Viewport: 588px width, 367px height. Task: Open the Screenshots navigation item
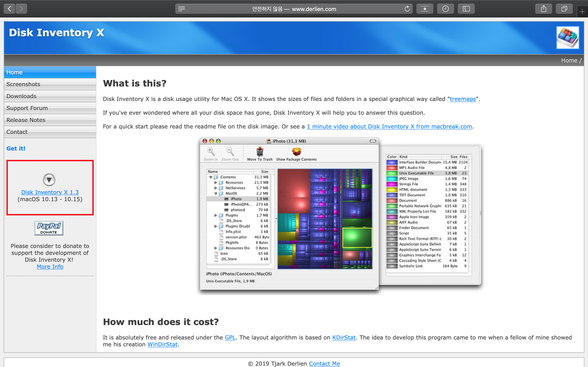(x=23, y=84)
